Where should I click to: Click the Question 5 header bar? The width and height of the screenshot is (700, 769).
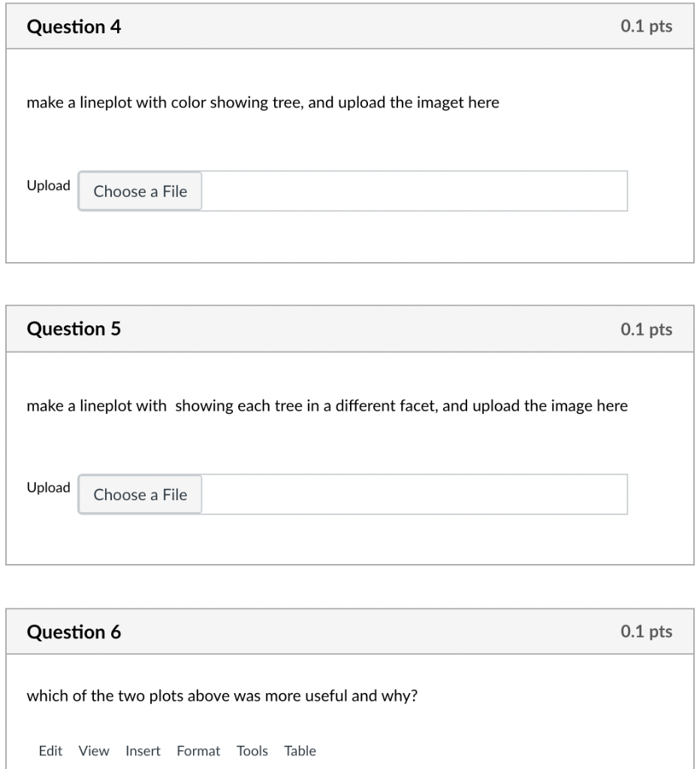(349, 330)
